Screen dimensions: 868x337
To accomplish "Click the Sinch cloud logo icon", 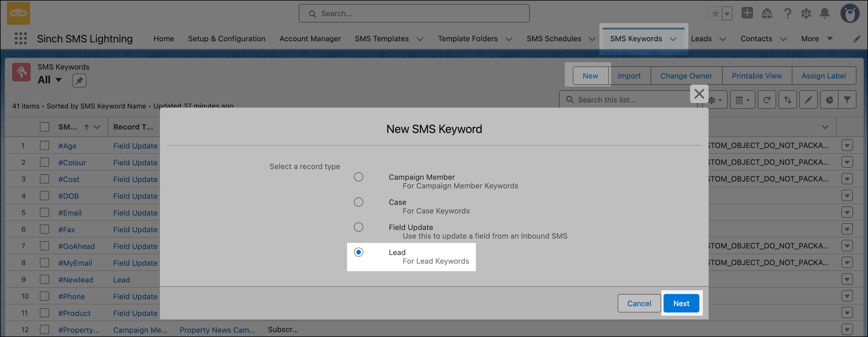I will pyautogui.click(x=18, y=14).
